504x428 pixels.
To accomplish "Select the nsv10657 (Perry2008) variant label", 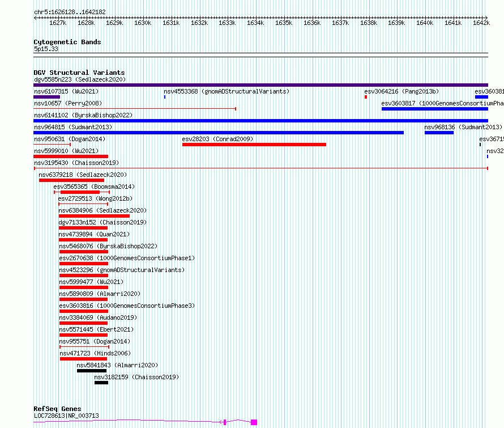I will point(68,103).
